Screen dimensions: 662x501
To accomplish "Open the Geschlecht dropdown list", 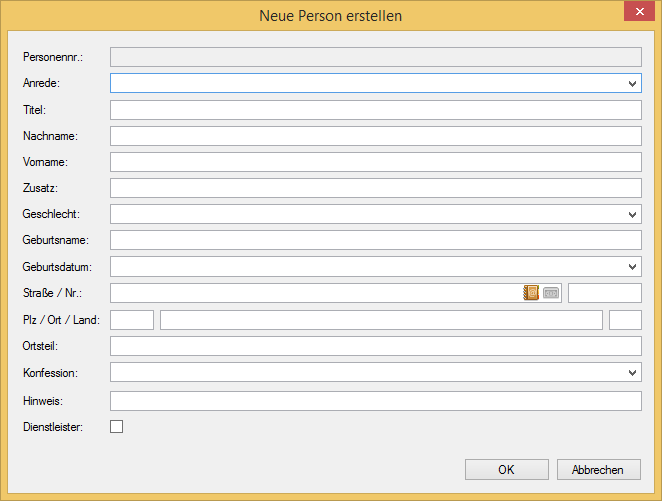I will tap(376, 214).
